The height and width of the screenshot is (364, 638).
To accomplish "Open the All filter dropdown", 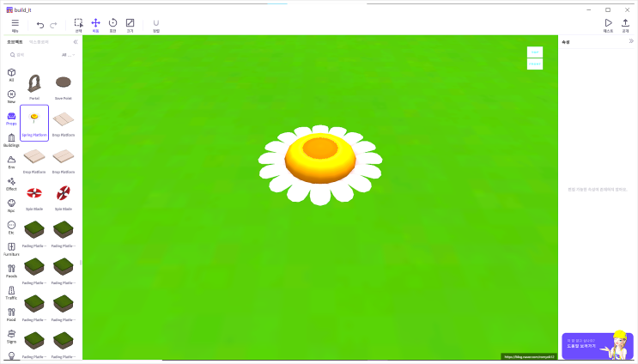I will [x=69, y=54].
